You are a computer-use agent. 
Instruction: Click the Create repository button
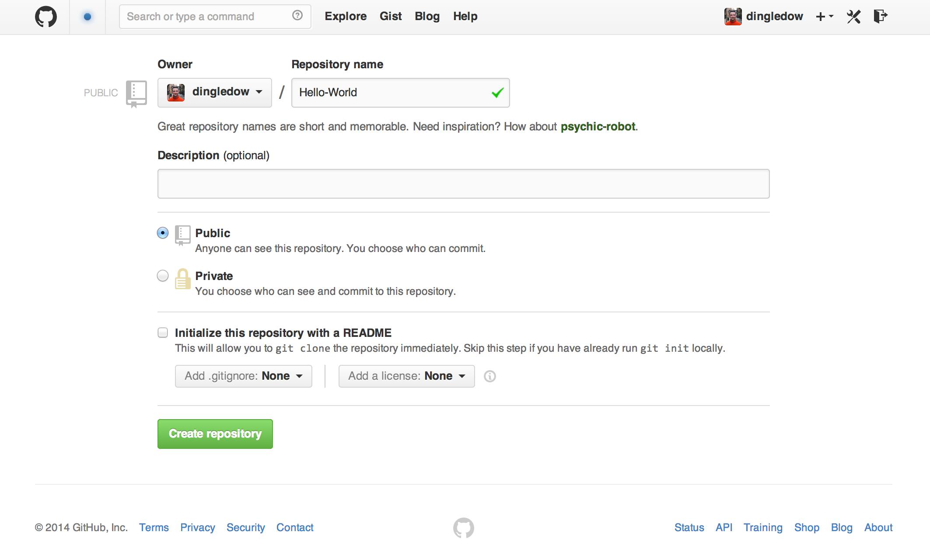tap(215, 434)
